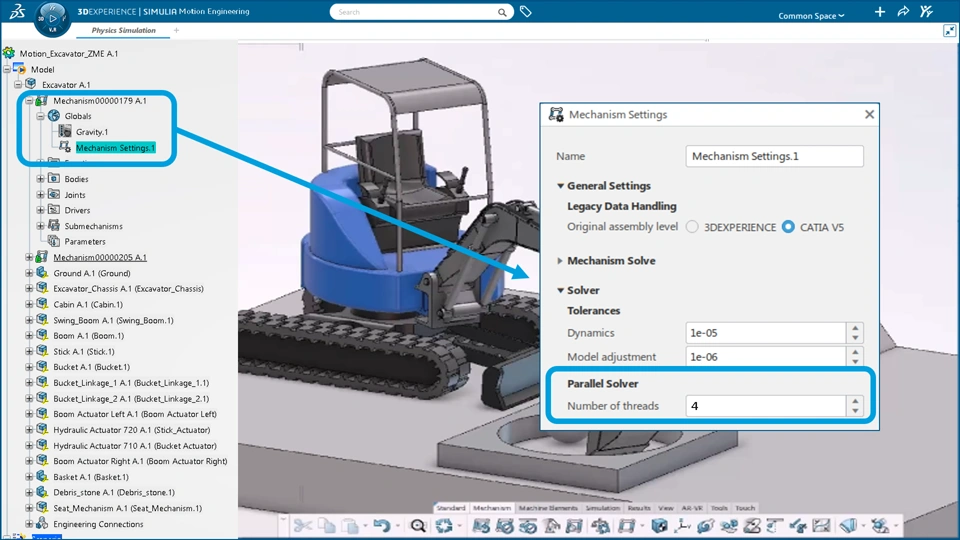Viewport: 960px width, 540px height.
Task: Collapse the Excavator A.1 node
Action: (x=18, y=84)
